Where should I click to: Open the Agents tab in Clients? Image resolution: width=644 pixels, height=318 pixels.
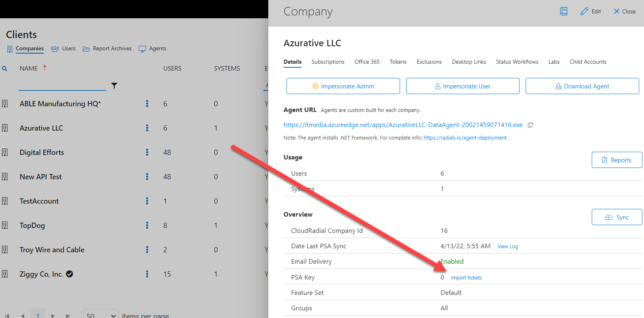(152, 49)
